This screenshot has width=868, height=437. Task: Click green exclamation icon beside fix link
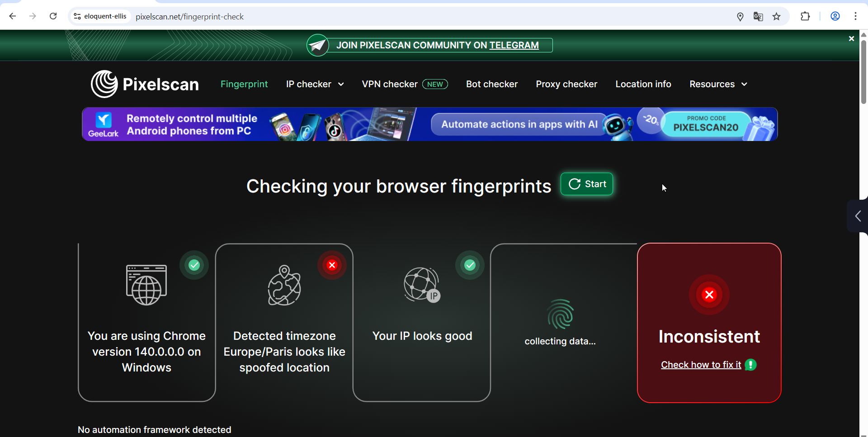click(751, 365)
